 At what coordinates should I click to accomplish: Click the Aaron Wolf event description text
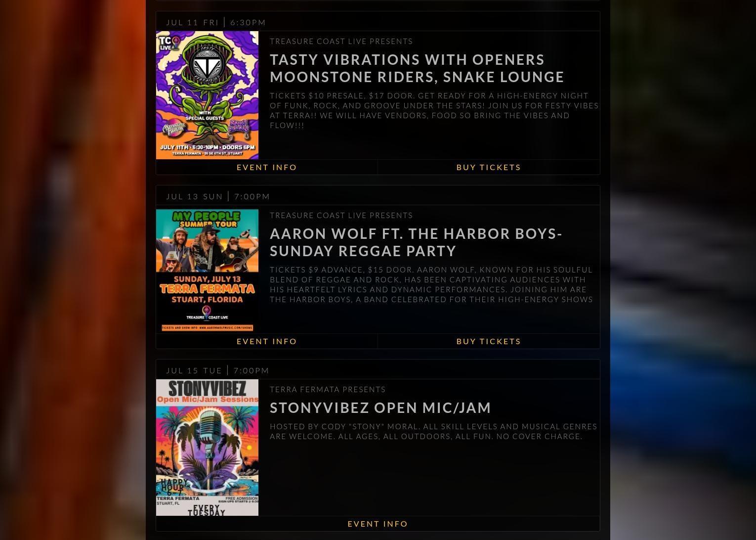[431, 284]
